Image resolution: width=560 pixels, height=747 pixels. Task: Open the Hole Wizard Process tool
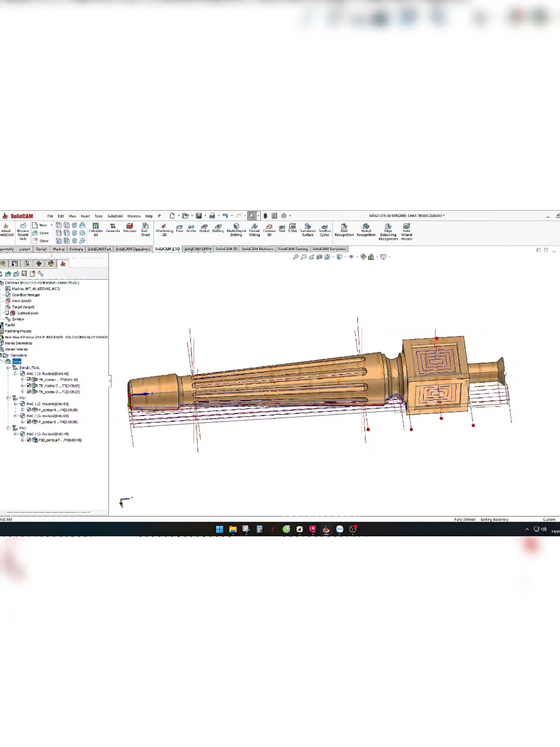click(x=406, y=232)
